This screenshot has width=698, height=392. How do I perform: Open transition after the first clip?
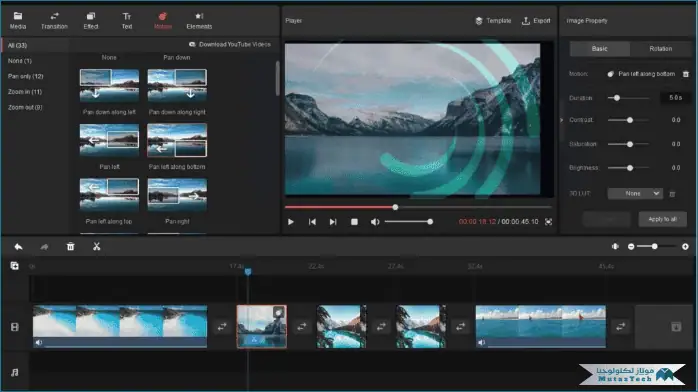[222, 327]
